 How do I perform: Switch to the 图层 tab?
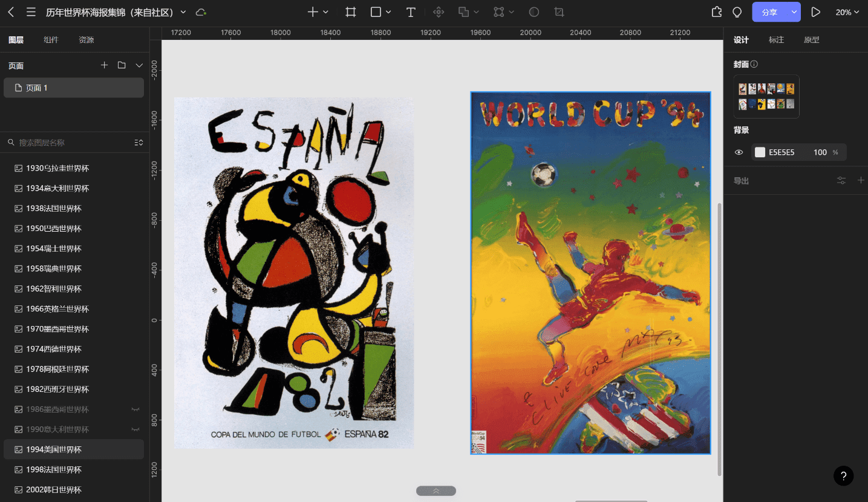(16, 40)
